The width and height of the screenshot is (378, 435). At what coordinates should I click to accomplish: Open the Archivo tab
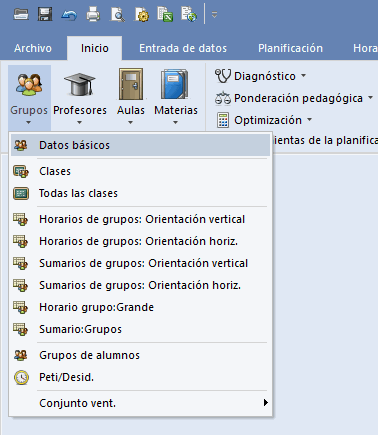pyautogui.click(x=33, y=48)
